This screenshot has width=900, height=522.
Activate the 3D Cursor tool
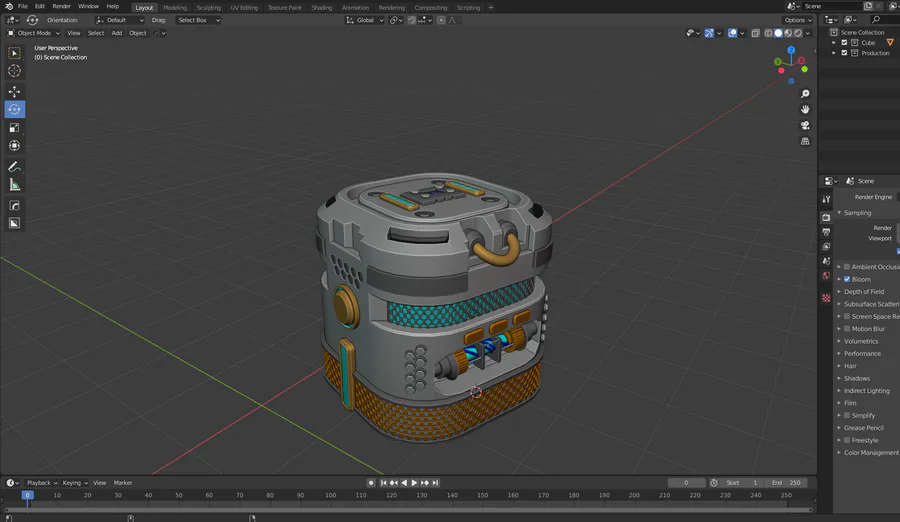14,71
